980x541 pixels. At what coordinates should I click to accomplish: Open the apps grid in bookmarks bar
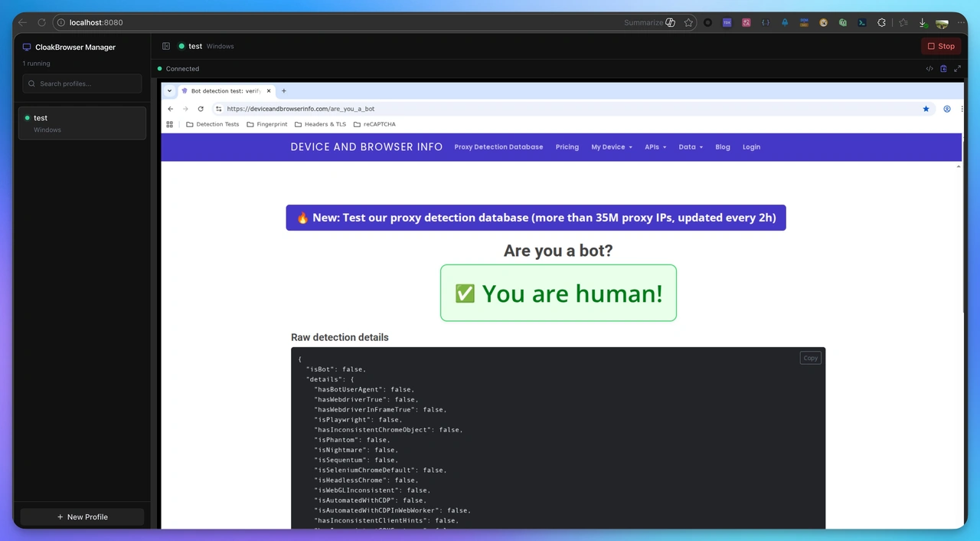pos(170,124)
